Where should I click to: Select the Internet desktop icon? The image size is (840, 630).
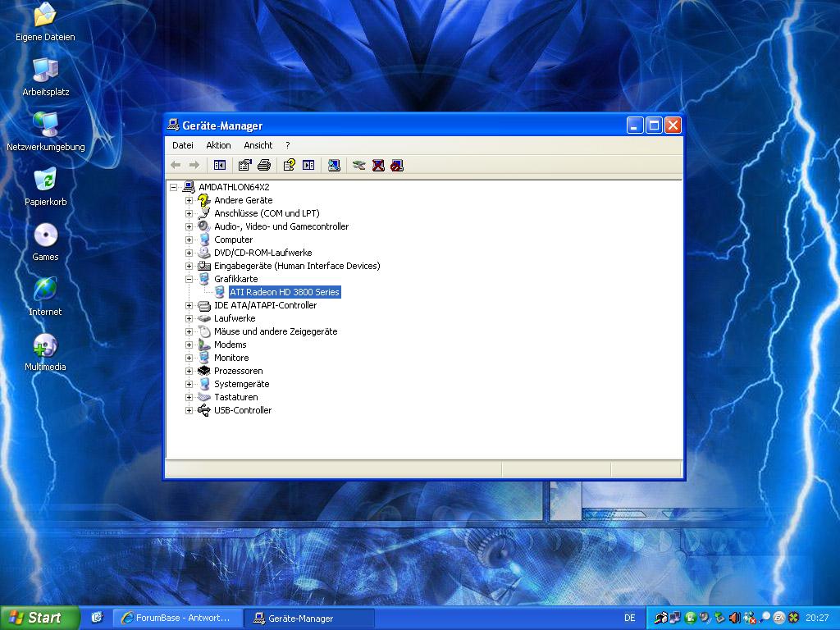coord(46,297)
